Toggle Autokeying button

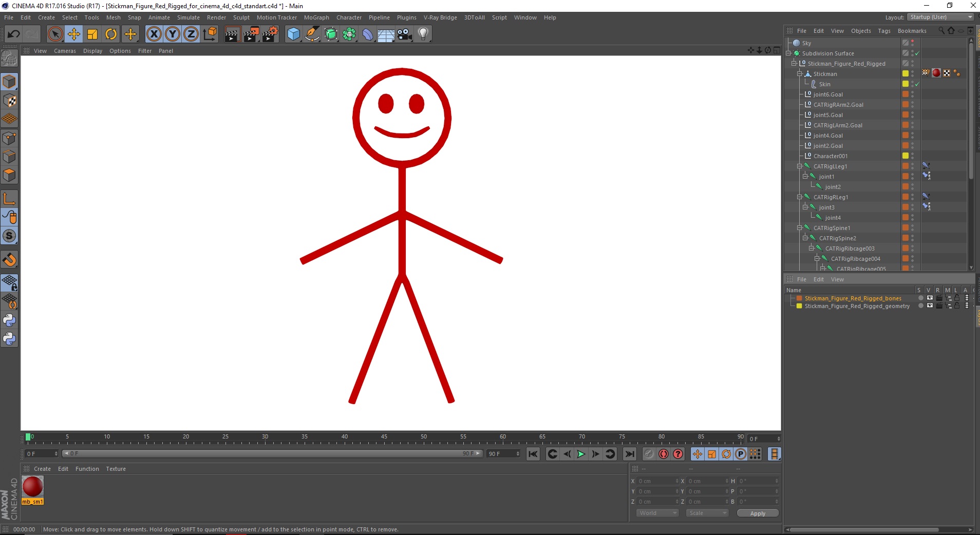tap(664, 454)
